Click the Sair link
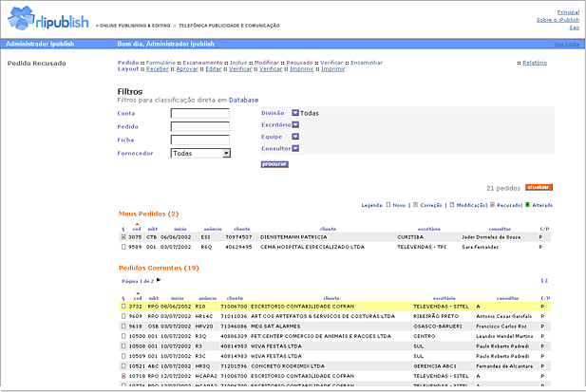586x392 pixels. tap(575, 28)
